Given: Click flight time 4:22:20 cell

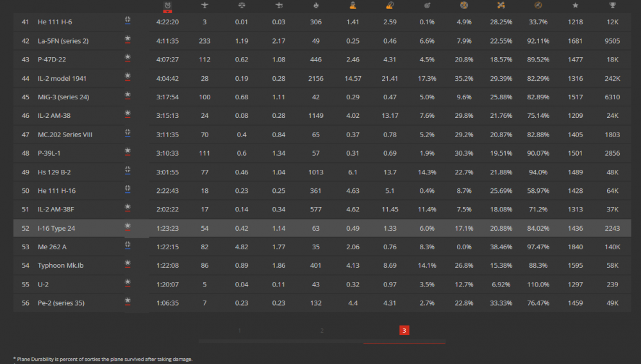Looking at the screenshot, I should (167, 22).
